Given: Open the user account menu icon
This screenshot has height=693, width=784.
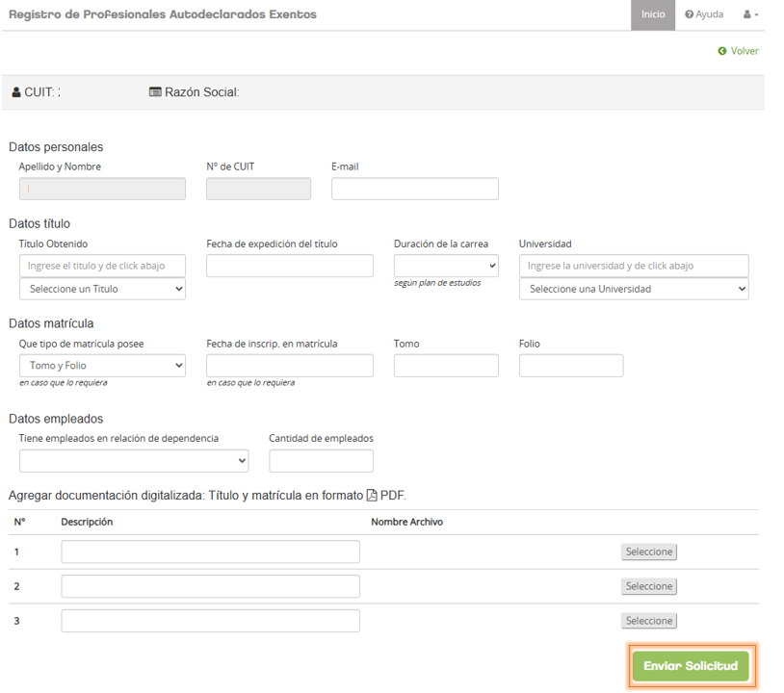Looking at the screenshot, I should 750,14.
